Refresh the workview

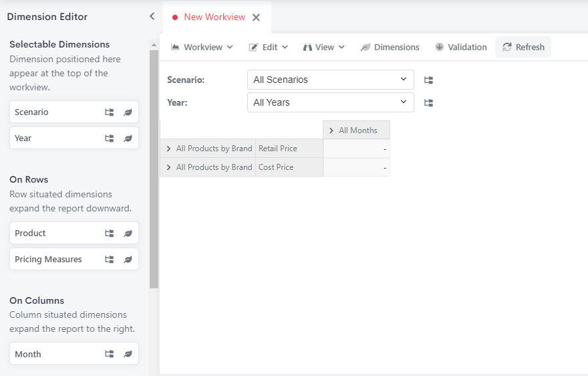[523, 47]
